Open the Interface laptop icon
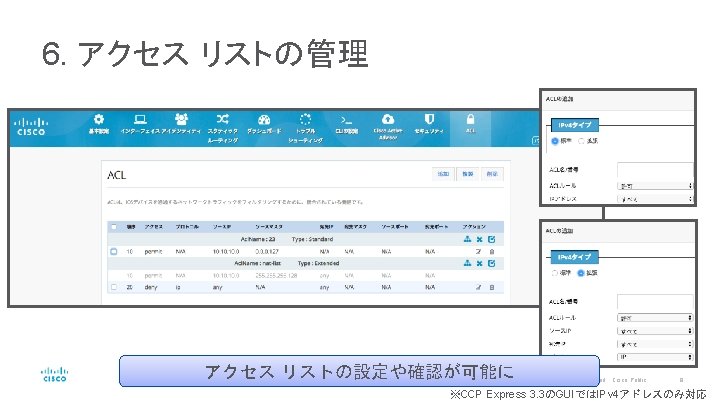Viewport: 720px width, 405px height. pyautogui.click(x=140, y=120)
